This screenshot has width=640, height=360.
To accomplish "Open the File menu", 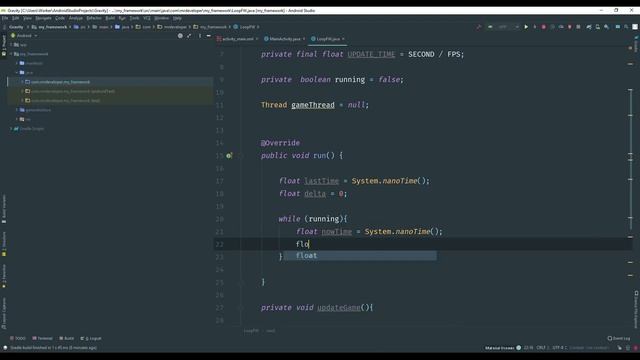I will [x=5, y=18].
